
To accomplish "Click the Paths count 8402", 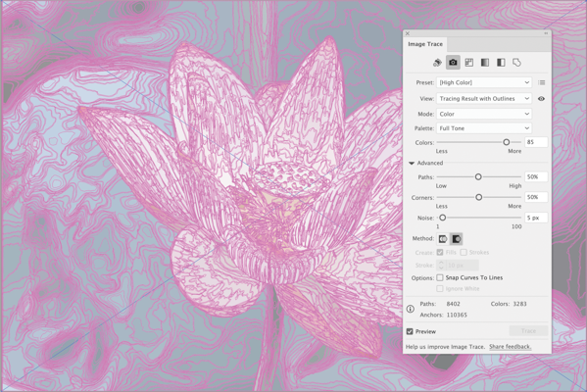I will [x=454, y=304].
